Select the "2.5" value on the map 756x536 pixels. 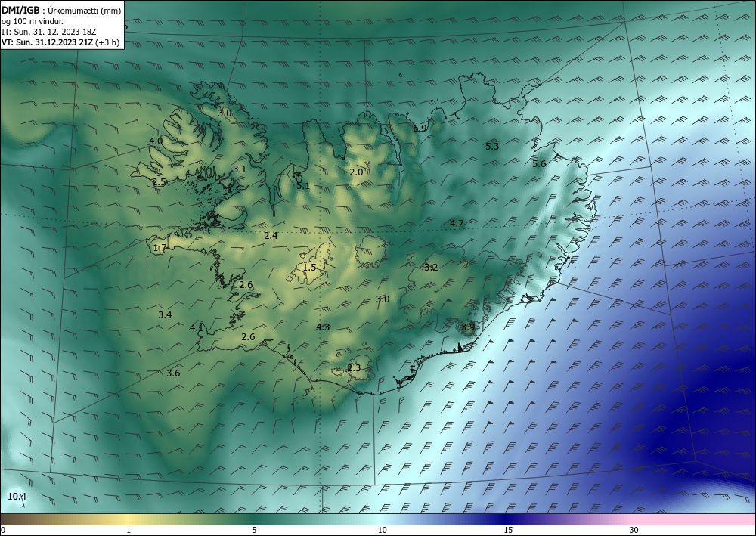point(159,182)
